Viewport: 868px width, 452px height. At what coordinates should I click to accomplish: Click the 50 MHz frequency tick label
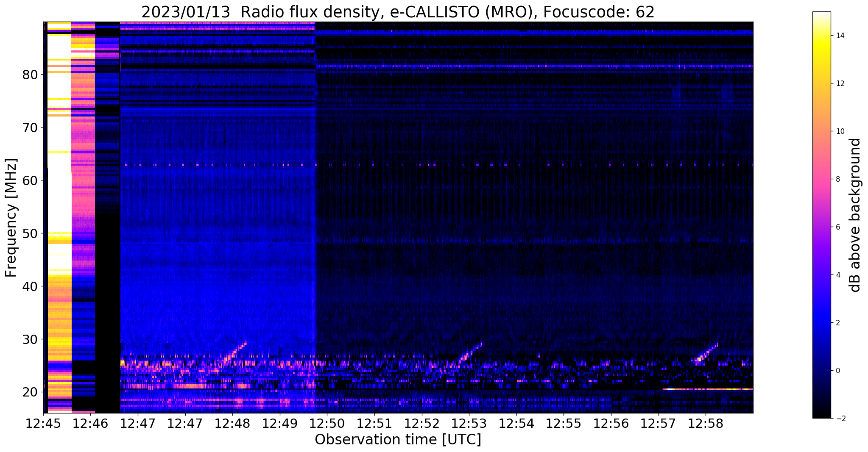[x=30, y=233]
